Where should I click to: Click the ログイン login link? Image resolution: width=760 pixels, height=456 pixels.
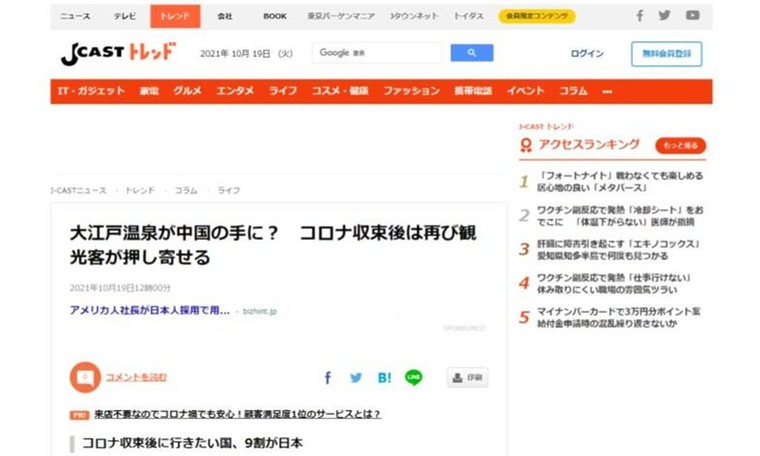(587, 54)
